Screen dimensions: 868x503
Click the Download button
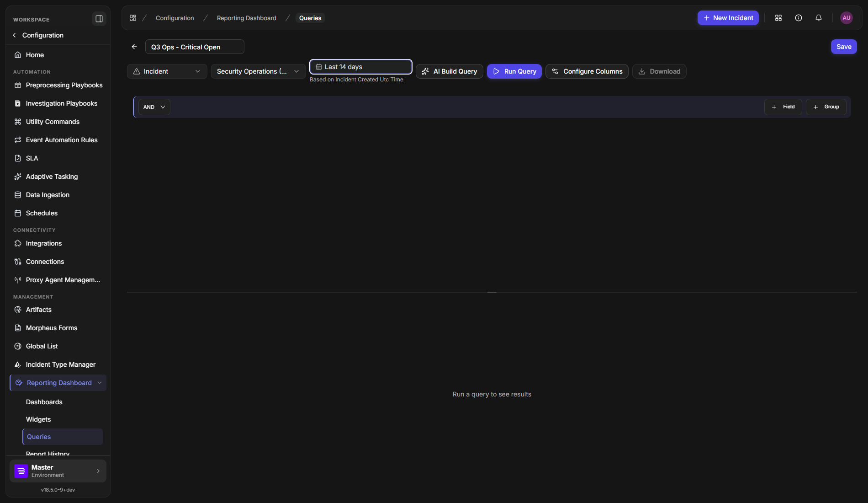click(659, 71)
